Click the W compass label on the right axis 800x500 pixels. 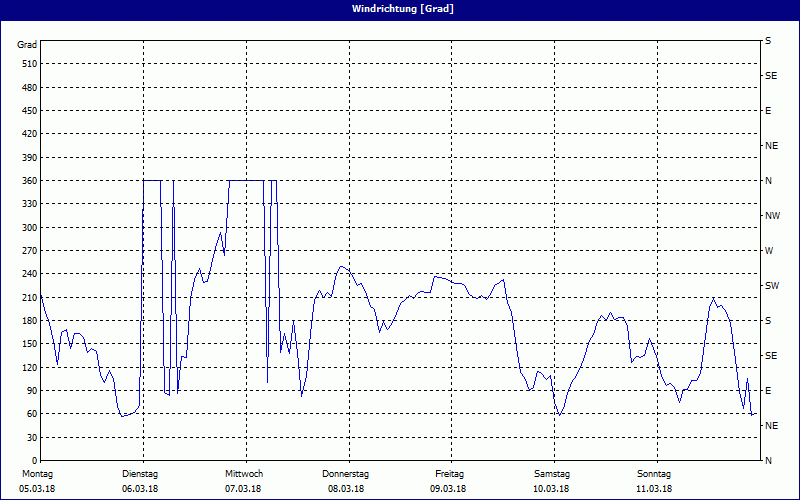(769, 251)
